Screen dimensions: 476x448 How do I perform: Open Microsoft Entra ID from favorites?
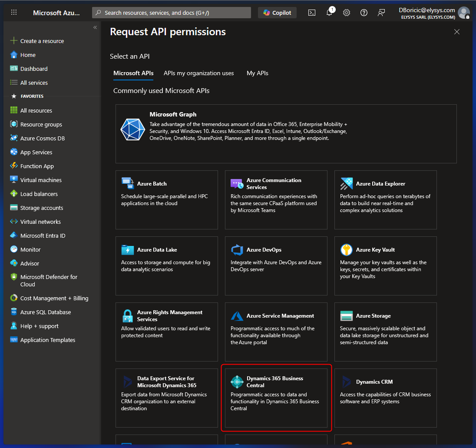coord(43,236)
